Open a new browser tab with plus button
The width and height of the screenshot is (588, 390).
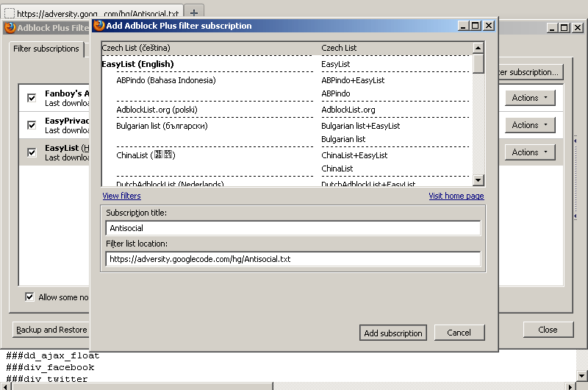coord(194,13)
